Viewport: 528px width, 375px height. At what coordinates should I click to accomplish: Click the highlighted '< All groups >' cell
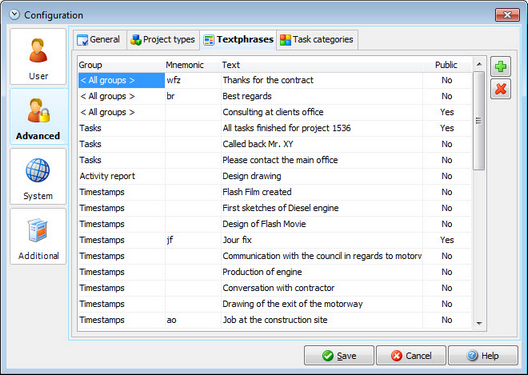tap(122, 80)
